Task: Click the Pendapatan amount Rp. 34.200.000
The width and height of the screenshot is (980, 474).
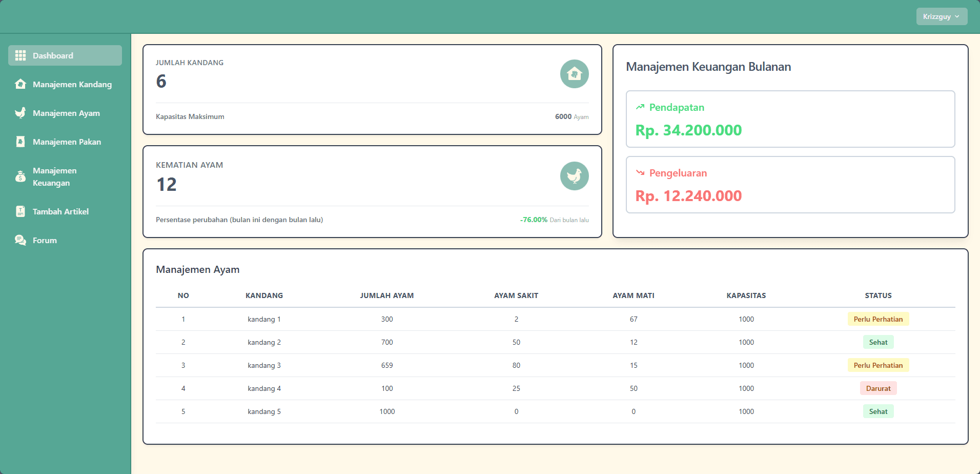Action: point(688,130)
